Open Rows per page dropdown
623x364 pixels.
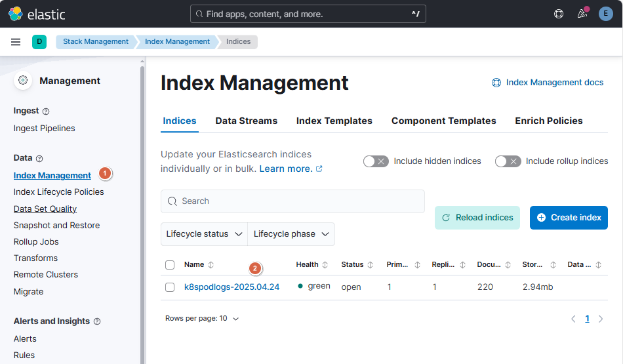[x=202, y=319]
